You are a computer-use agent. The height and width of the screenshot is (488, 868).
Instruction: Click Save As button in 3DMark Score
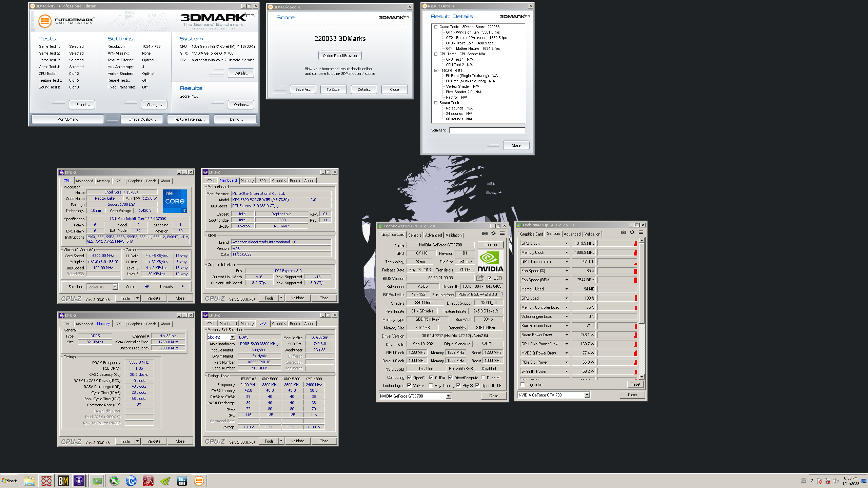pos(303,89)
